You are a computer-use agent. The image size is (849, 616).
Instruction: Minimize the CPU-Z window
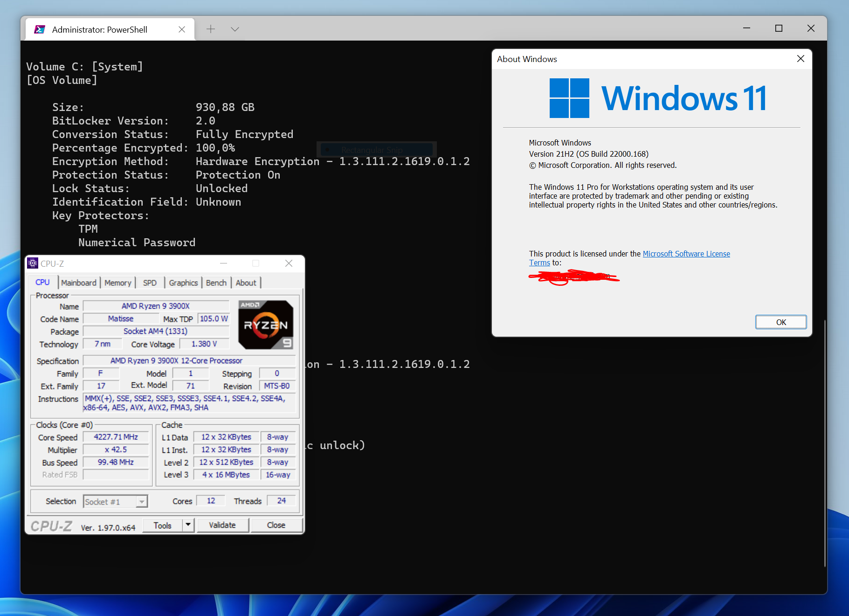(223, 263)
